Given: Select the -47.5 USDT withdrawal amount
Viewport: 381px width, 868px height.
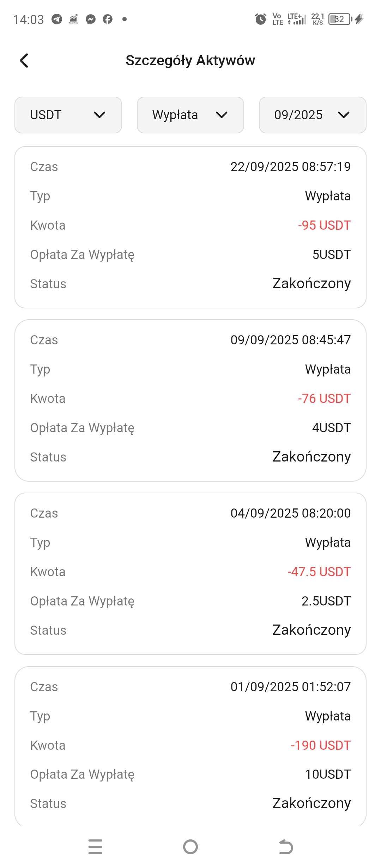Looking at the screenshot, I should pyautogui.click(x=319, y=572).
